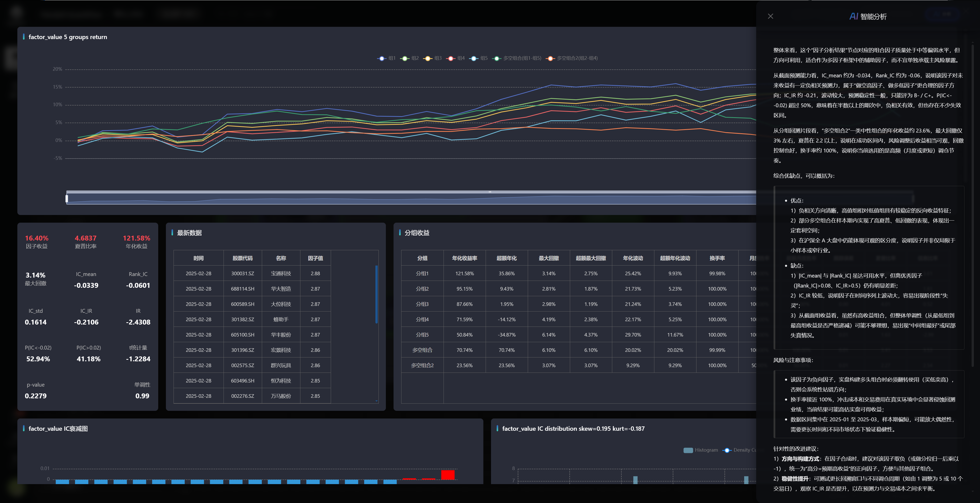Click the "4.6837" 夏普比率 value
The height and width of the screenshot is (503, 980).
[x=85, y=238]
